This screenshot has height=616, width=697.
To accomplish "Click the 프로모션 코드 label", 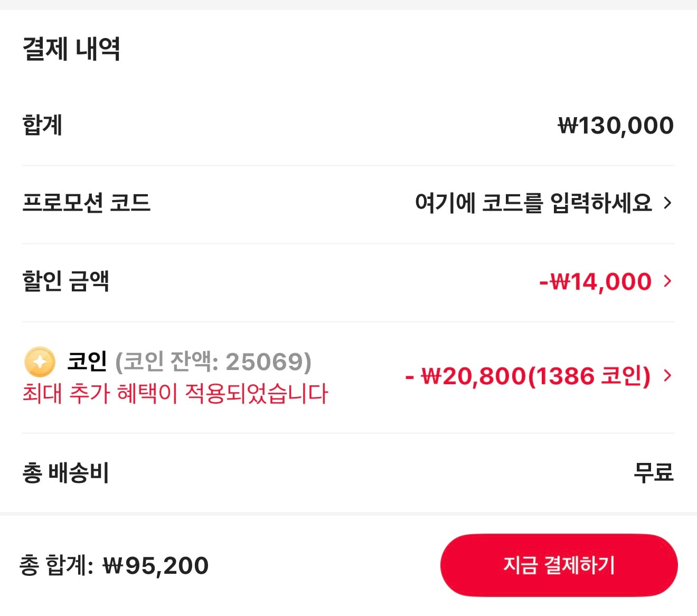I will (x=87, y=203).
